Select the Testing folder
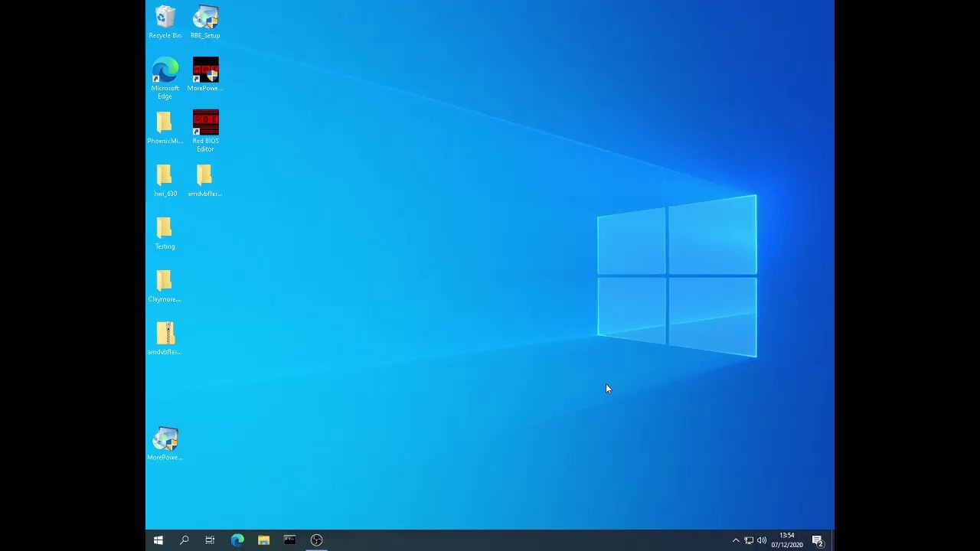 (165, 233)
